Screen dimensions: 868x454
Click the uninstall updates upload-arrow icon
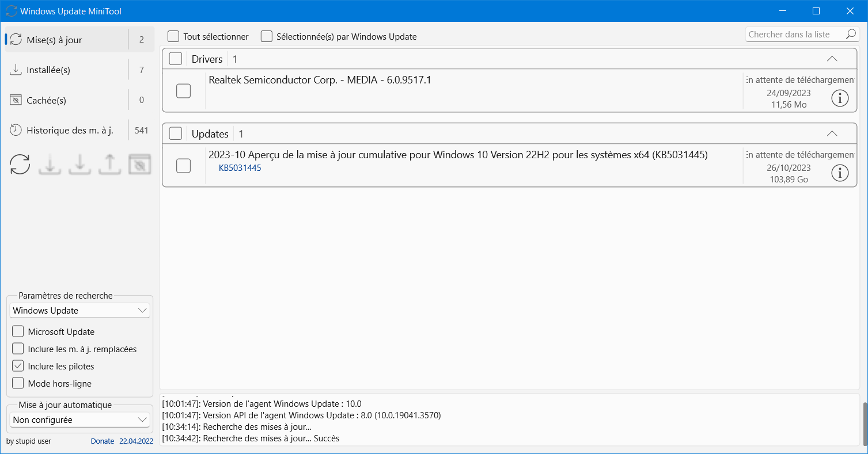click(x=109, y=165)
